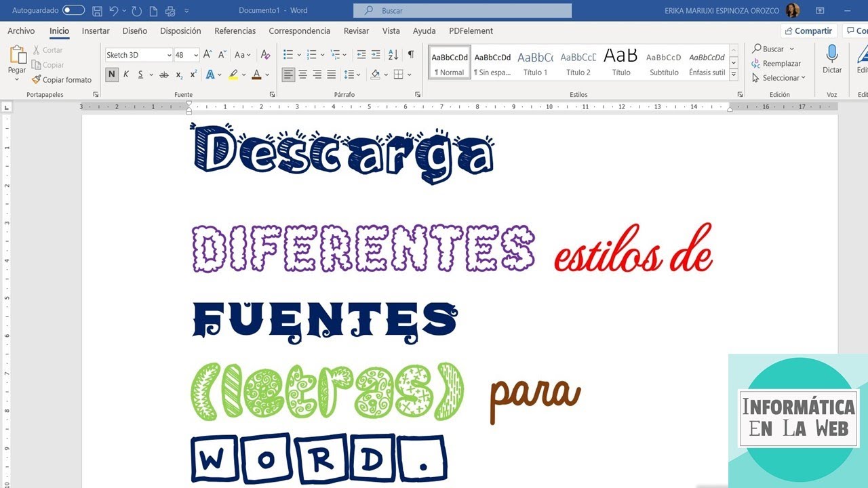The width and height of the screenshot is (868, 488).
Task: Center align the paragraph
Action: [302, 75]
